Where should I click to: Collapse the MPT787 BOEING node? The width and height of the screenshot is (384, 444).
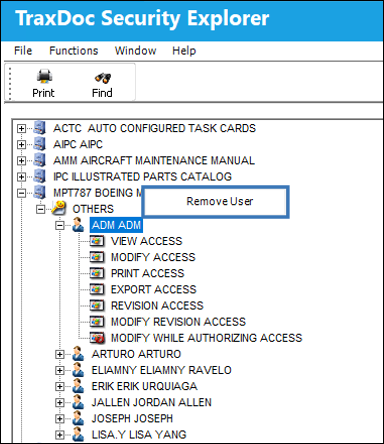[21, 193]
